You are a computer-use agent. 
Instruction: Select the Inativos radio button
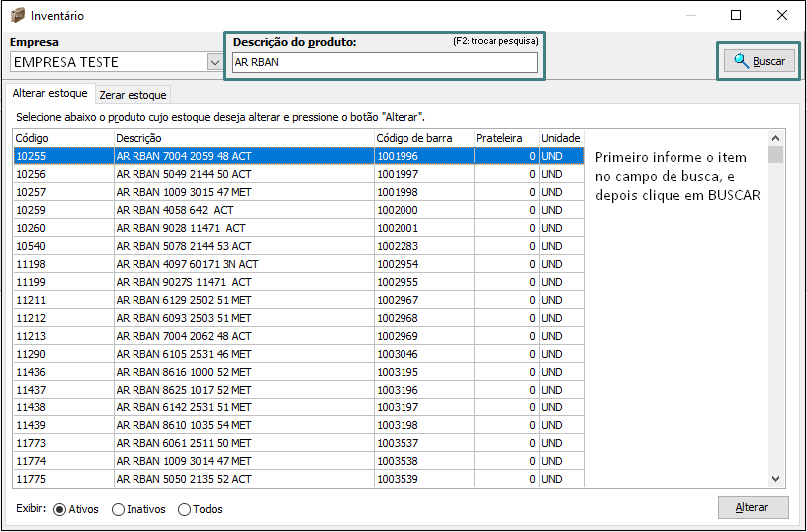(119, 509)
